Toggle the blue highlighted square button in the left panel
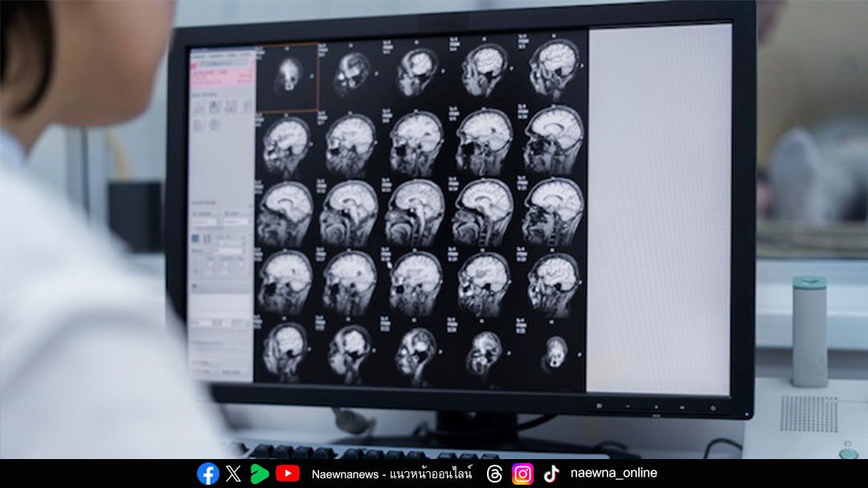 [x=196, y=239]
